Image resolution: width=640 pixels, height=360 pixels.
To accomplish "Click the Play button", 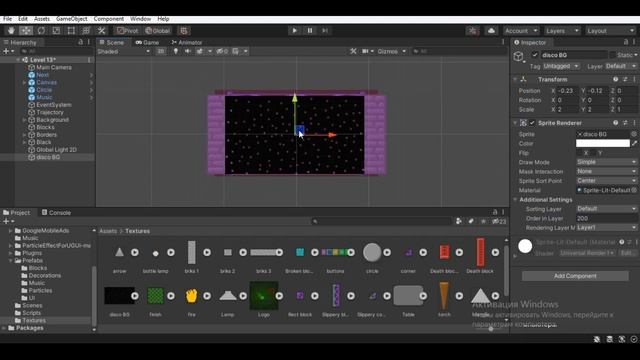I will pos(294,31).
